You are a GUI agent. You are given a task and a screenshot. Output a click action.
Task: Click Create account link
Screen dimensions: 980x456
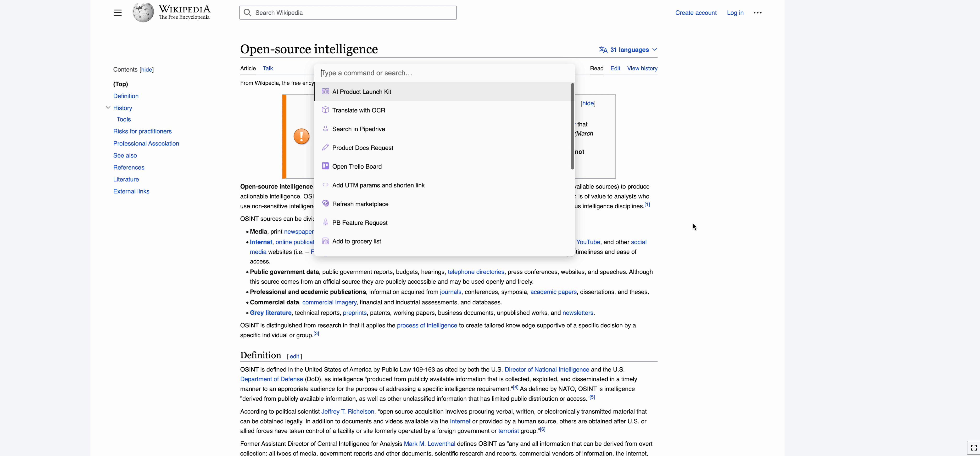click(x=696, y=12)
